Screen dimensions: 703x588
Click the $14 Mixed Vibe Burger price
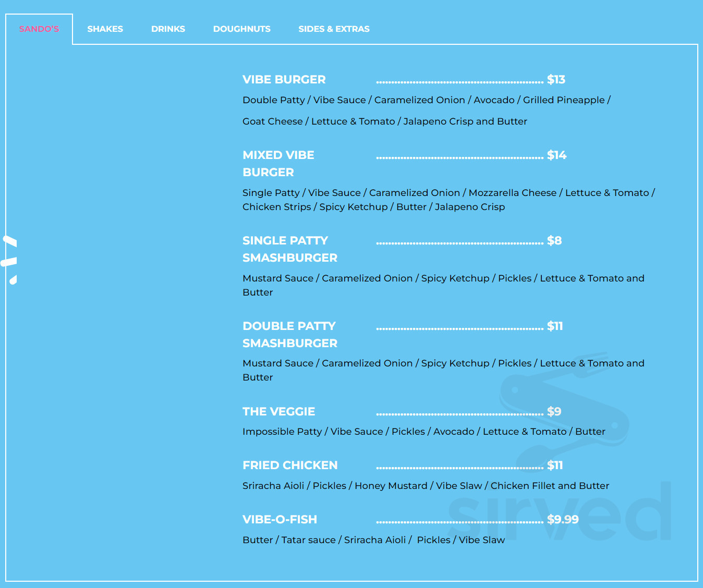[557, 155]
